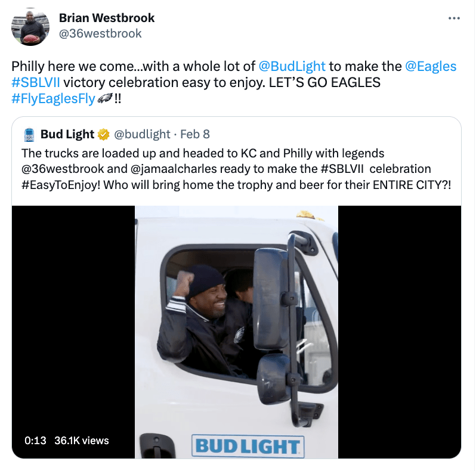
Task: Click the main tweet text about Philly
Action: pyautogui.click(x=234, y=82)
